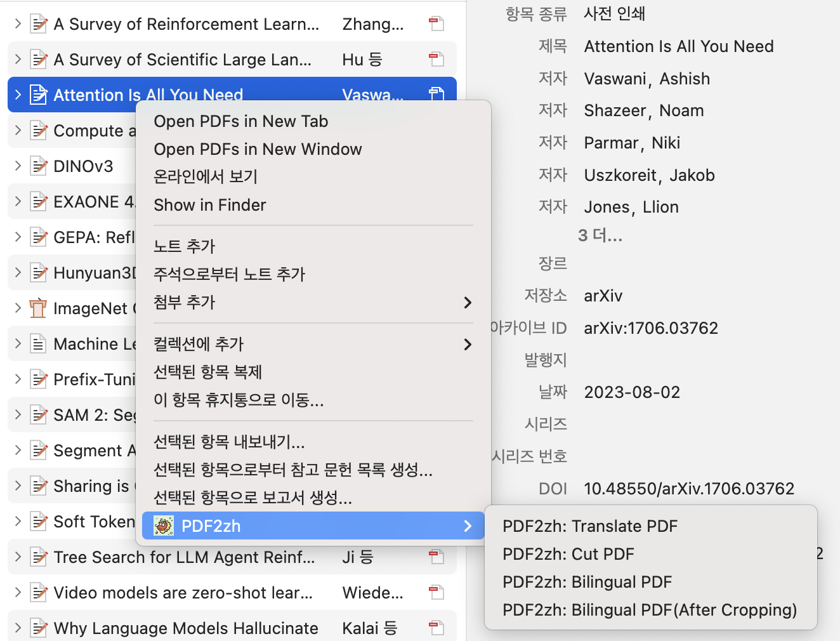Viewport: 840px width, 641px height.
Task: Expand the DINOv3 item row
Action: pyautogui.click(x=18, y=166)
